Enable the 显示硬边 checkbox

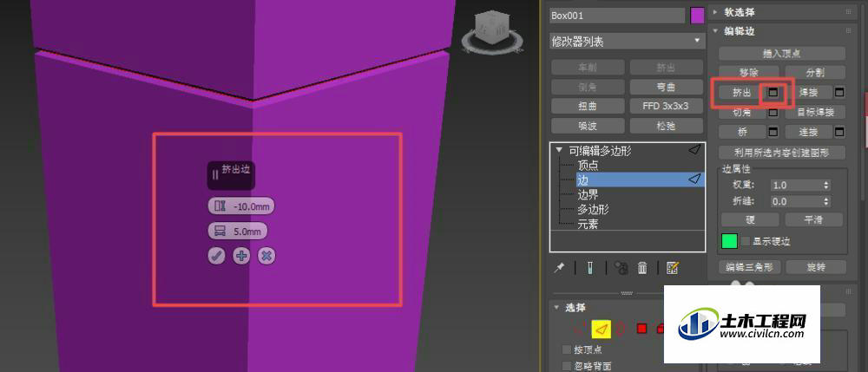point(746,241)
